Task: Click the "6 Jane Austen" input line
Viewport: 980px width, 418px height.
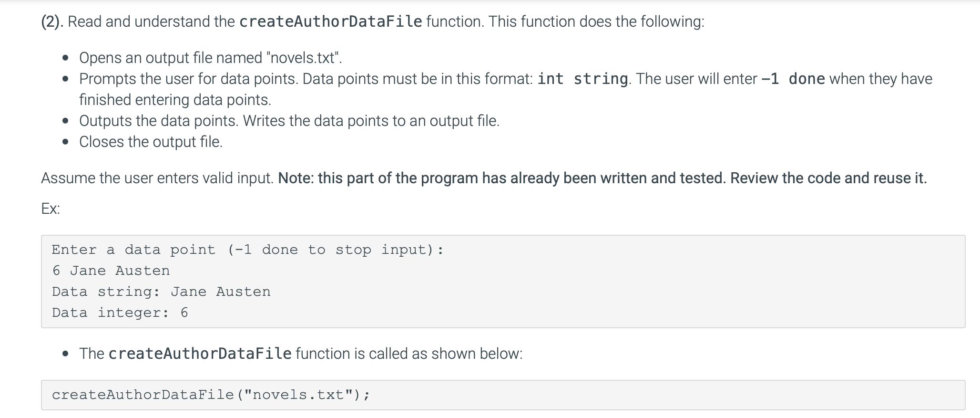Action: (x=111, y=271)
